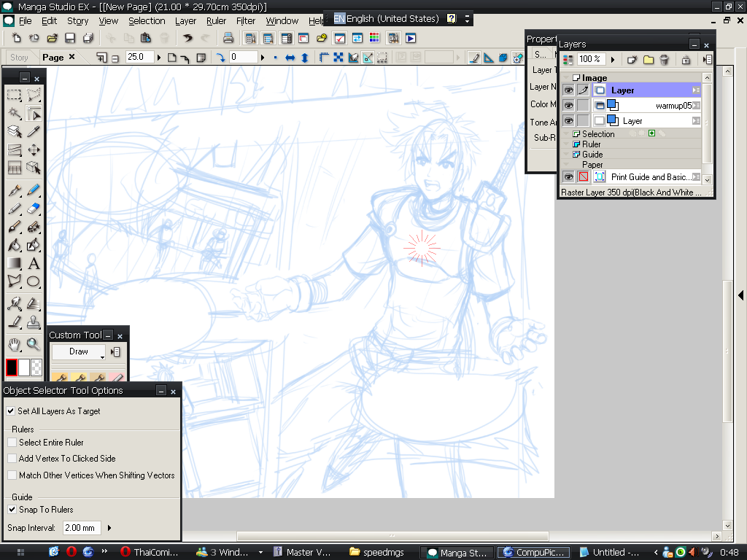The image size is (747, 560).
Task: Select white background color swatch
Action: click(24, 367)
